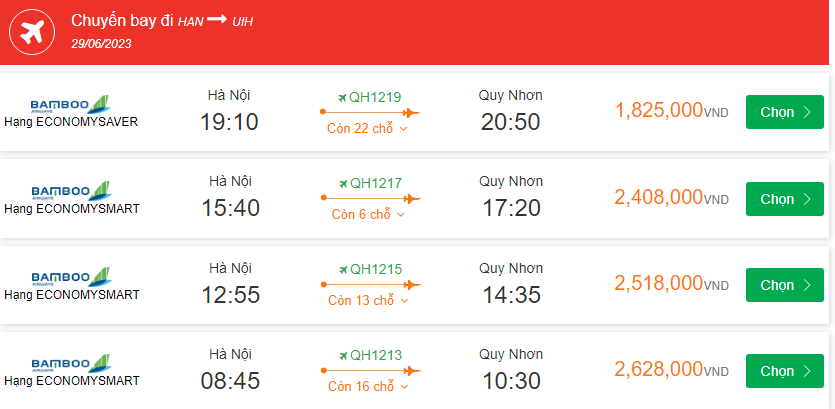Expand the "Còn 13 chỗ" seat details
835x409 pixels.
click(368, 301)
